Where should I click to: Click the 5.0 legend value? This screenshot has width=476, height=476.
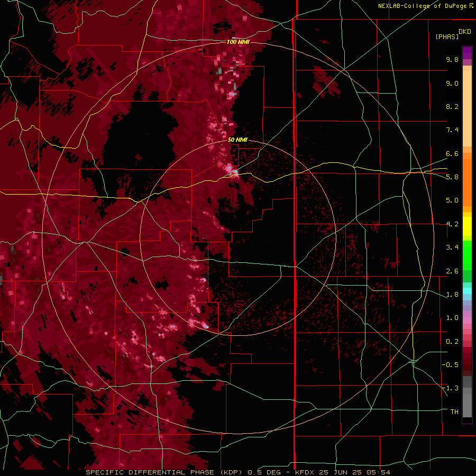coord(452,200)
